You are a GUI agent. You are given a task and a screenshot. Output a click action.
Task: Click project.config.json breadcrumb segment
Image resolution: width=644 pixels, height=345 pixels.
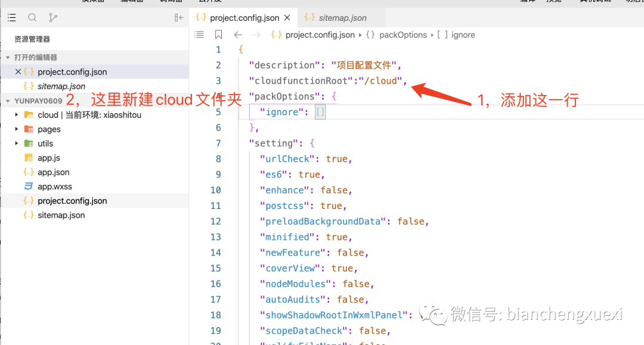[x=320, y=35]
